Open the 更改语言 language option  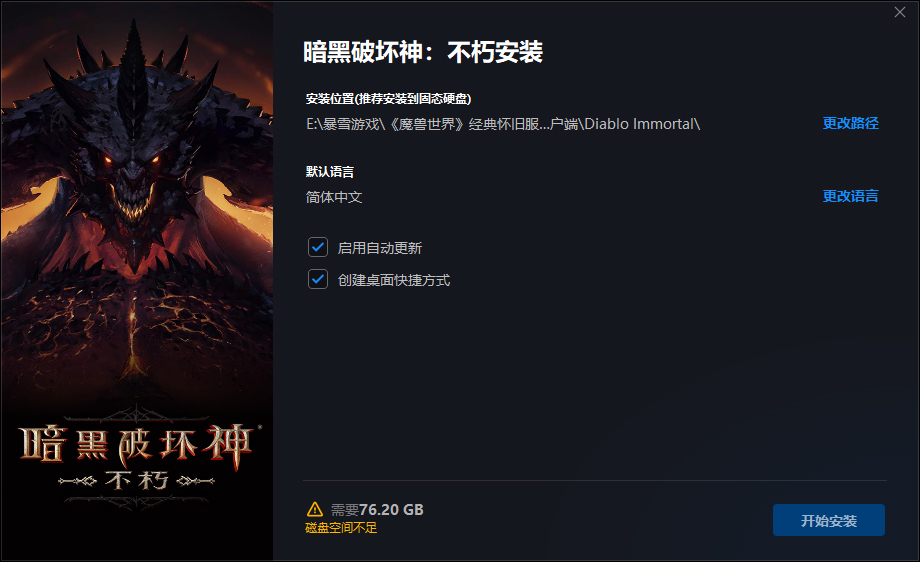tap(850, 196)
